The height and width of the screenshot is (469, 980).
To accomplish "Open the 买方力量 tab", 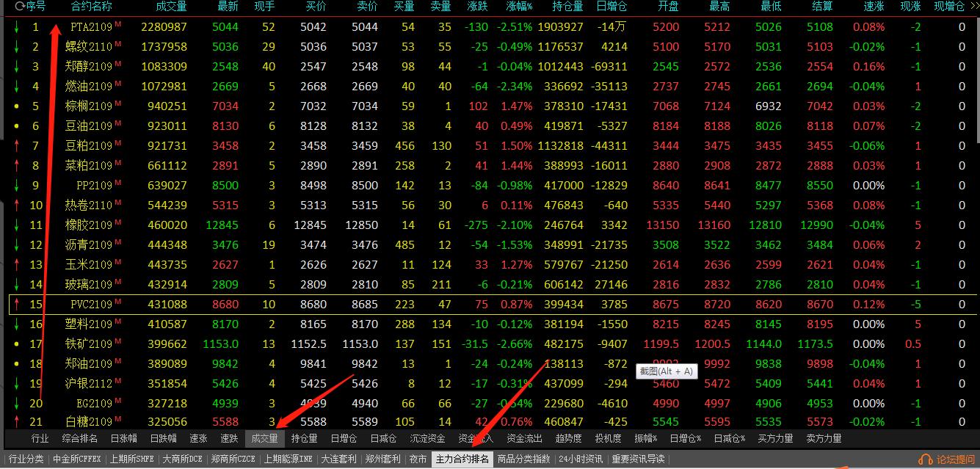I will point(775,439).
